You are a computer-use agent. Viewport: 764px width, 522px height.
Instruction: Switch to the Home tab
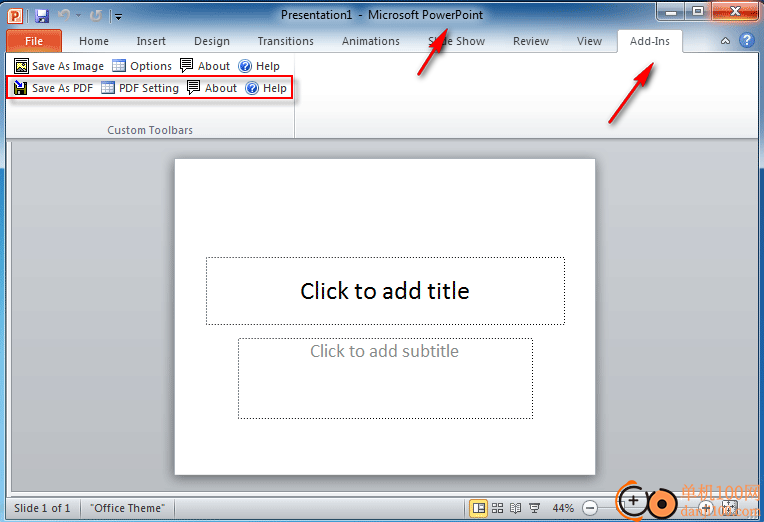[x=94, y=41]
